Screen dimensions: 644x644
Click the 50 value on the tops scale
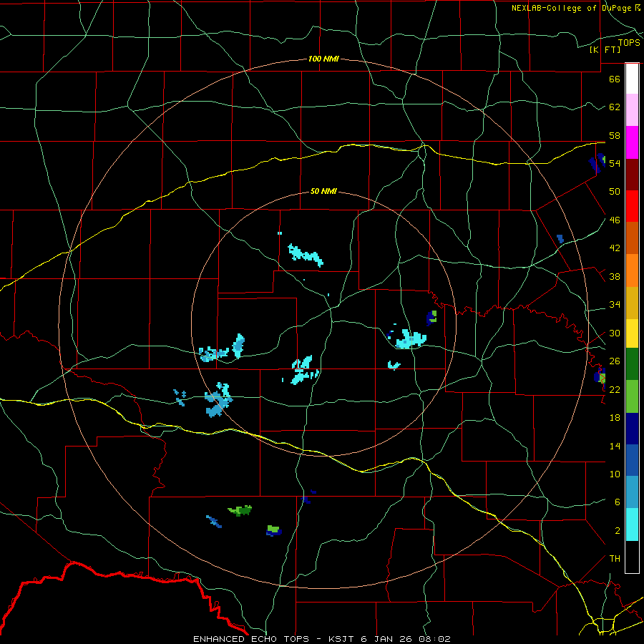click(x=615, y=191)
